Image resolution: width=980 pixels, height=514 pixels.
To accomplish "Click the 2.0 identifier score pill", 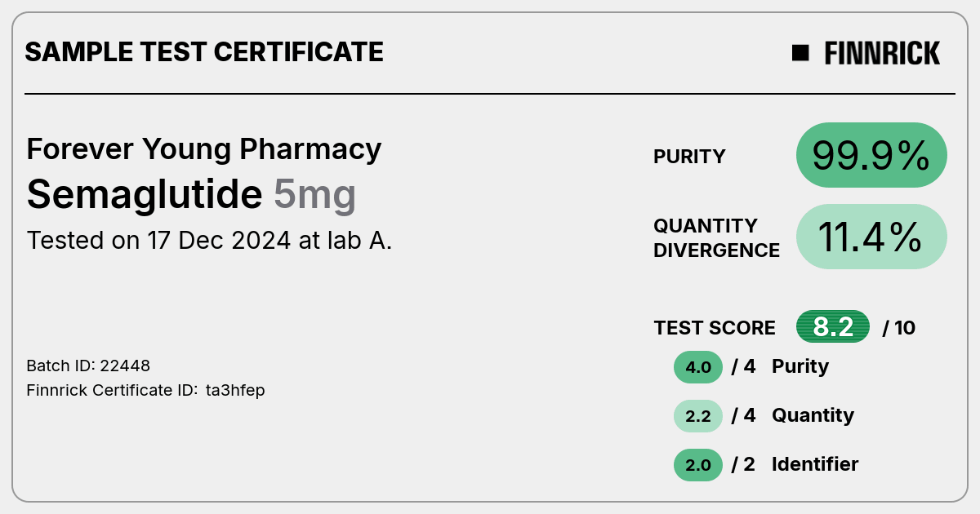I will coord(698,465).
